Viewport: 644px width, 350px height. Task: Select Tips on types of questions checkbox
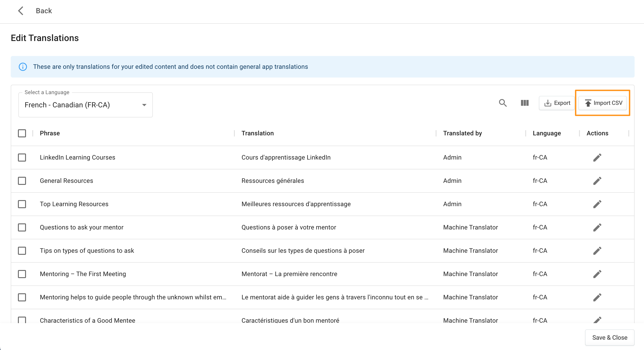22,251
